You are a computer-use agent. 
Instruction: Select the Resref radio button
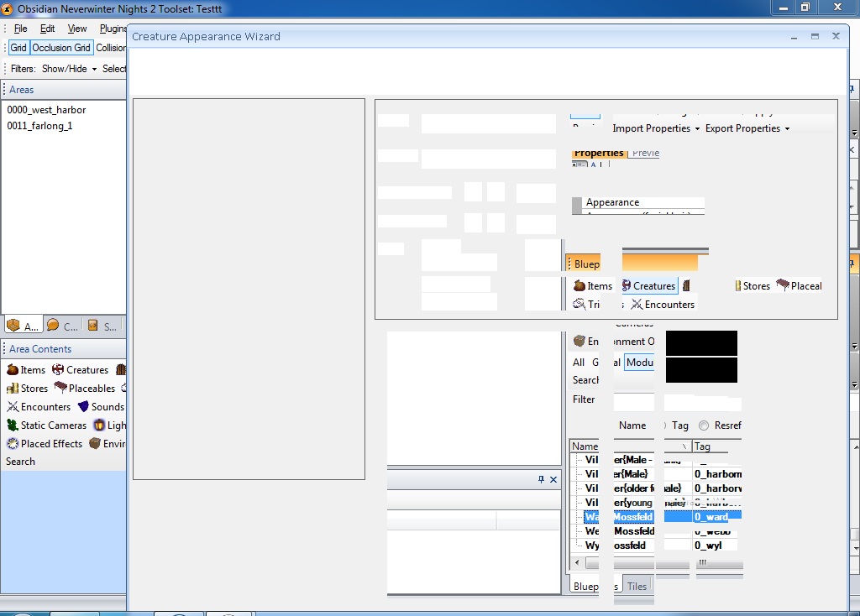(x=704, y=425)
